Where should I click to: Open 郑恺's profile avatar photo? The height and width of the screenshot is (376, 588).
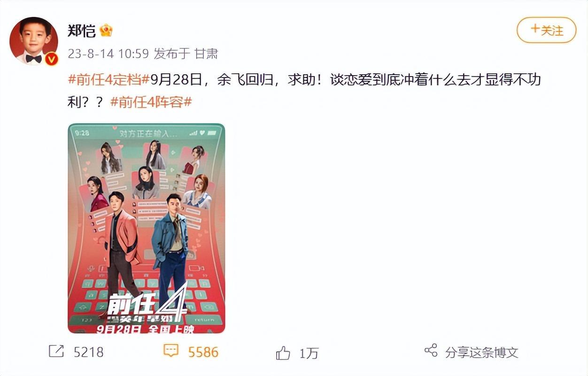coord(34,40)
